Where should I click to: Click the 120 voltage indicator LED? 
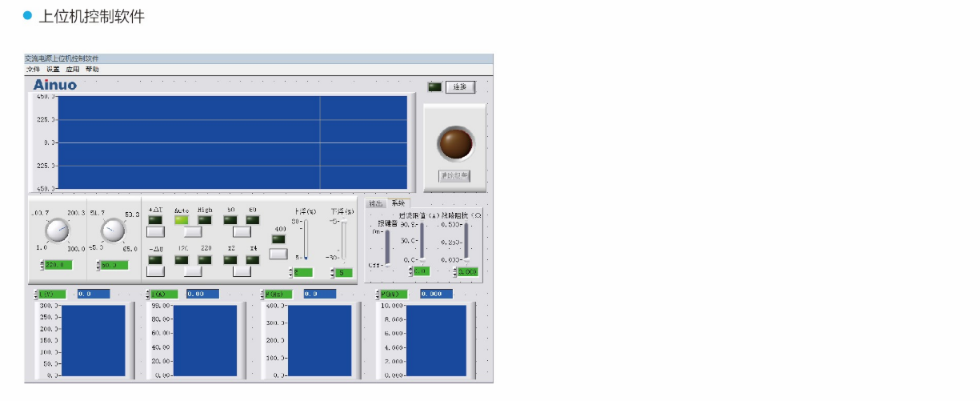(x=182, y=260)
